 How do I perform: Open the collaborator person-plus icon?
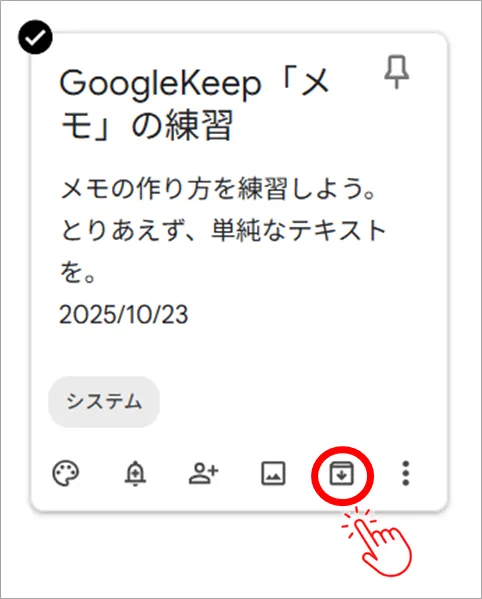click(x=204, y=474)
